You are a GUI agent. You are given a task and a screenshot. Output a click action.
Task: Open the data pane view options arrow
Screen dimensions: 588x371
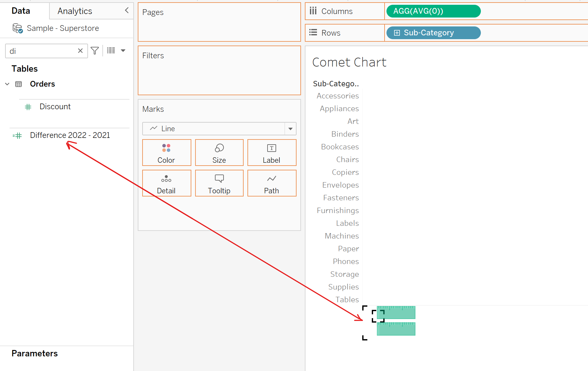tap(123, 51)
